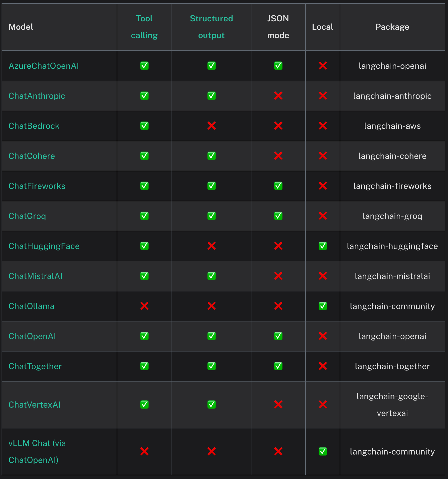
Task: Open the Structured output column header link
Action: pos(211,27)
